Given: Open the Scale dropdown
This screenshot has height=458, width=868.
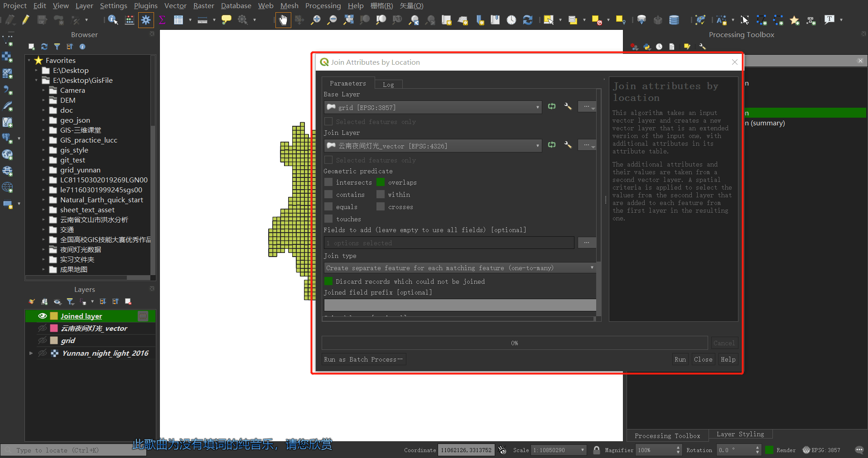Looking at the screenshot, I should click(559, 450).
